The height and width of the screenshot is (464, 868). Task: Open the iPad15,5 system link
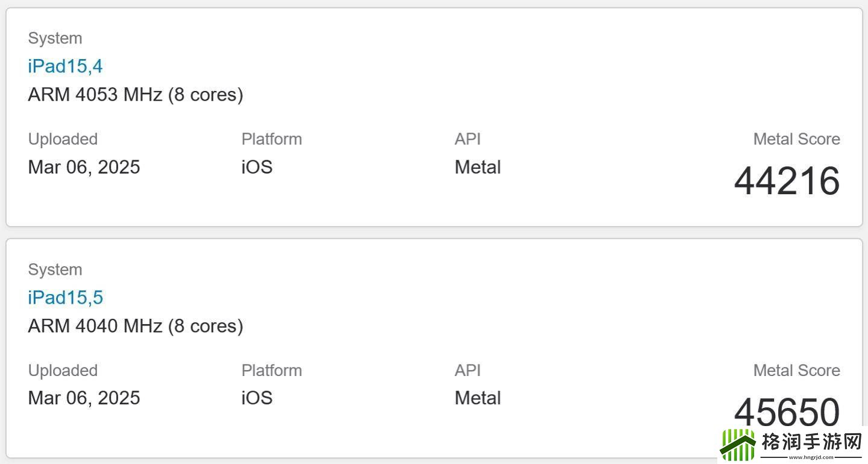point(65,297)
